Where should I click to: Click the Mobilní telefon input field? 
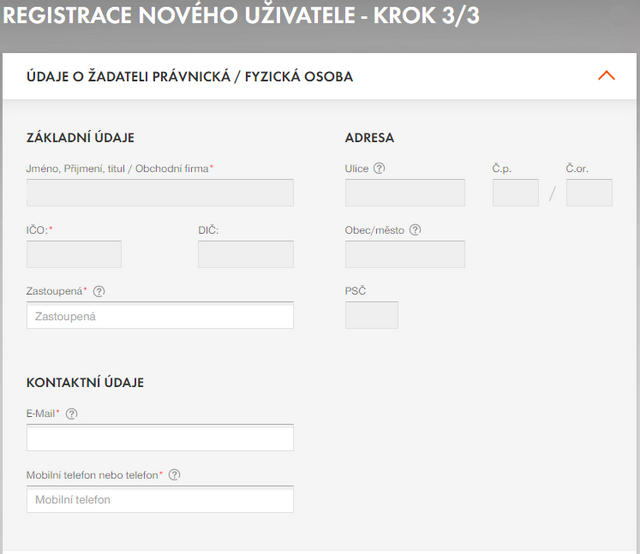point(160,499)
